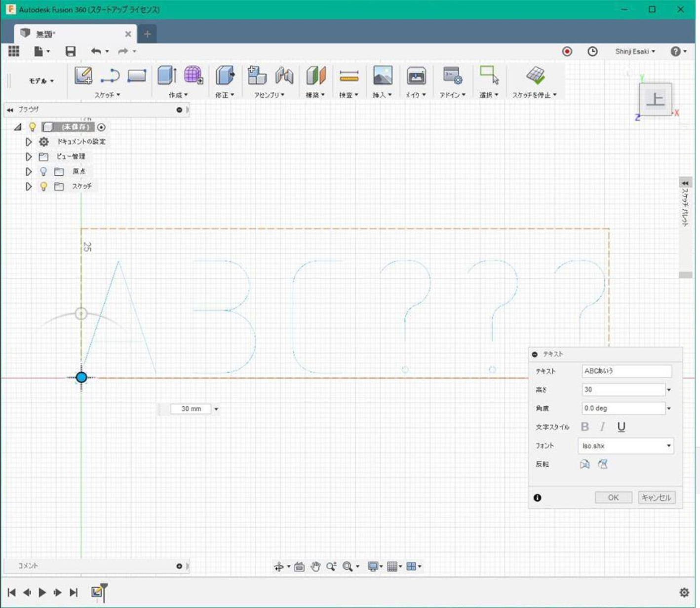This screenshot has width=700, height=608.
Task: Select the Press Pull tool icon
Action: pyautogui.click(x=225, y=76)
